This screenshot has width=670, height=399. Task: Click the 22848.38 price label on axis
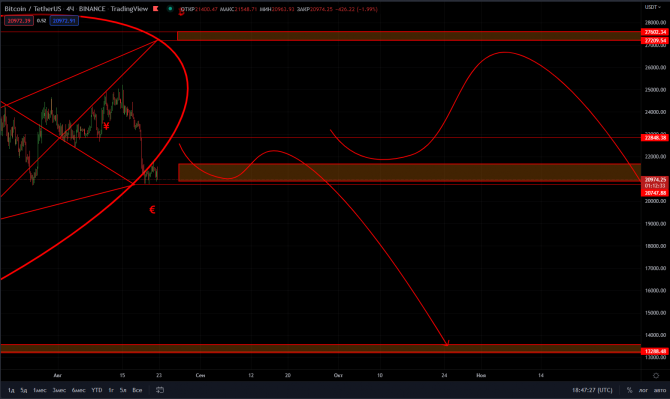(655, 138)
